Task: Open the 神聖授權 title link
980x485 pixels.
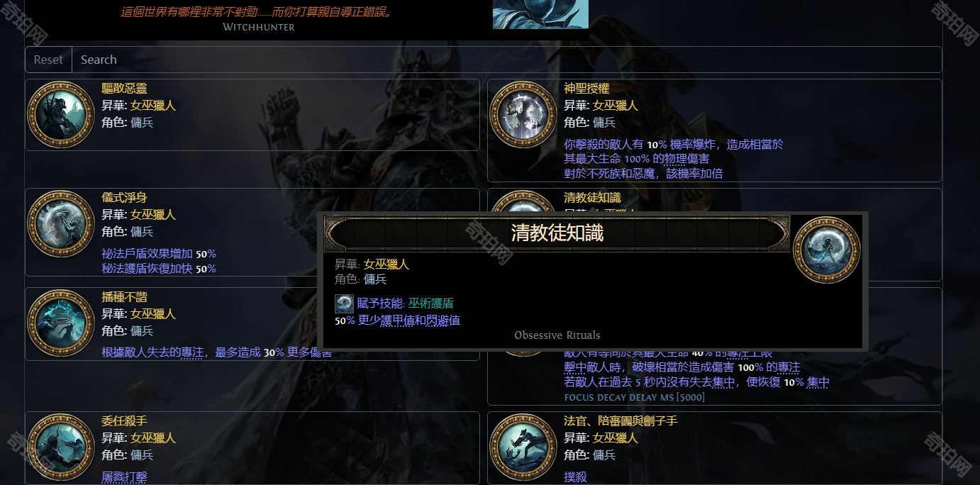Action: click(x=586, y=89)
